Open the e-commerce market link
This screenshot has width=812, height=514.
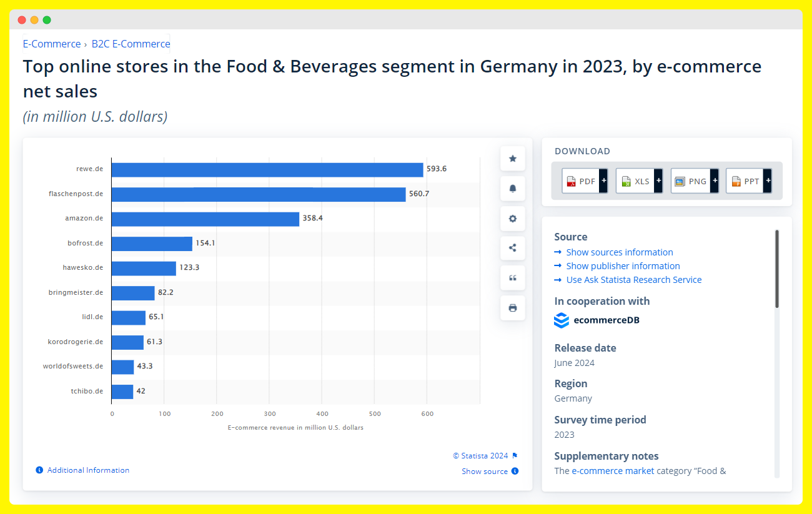tap(613, 471)
